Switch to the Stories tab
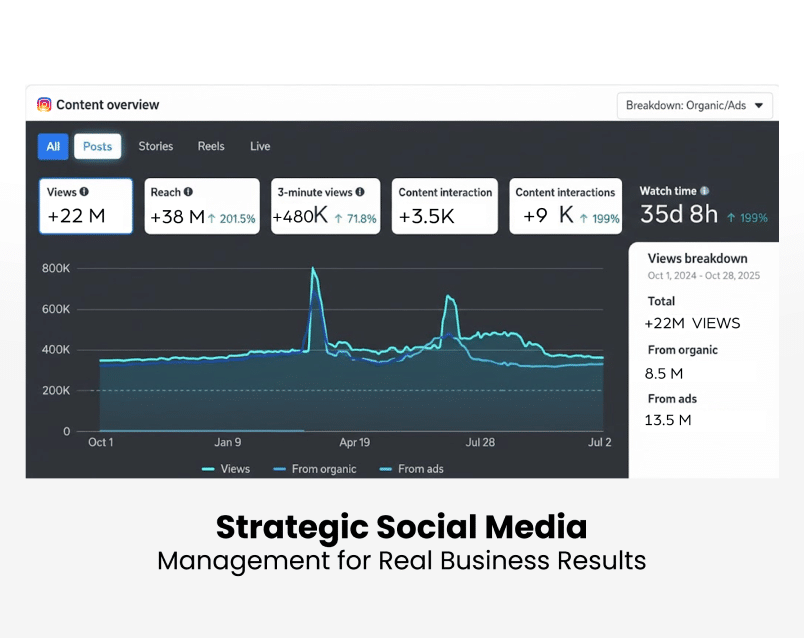Screen dimensions: 804x638 [155, 146]
